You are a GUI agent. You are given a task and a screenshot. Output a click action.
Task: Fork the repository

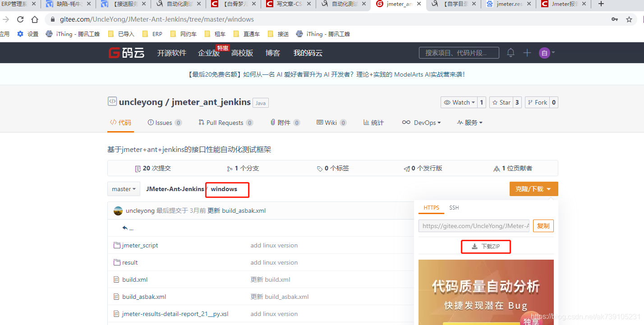537,102
